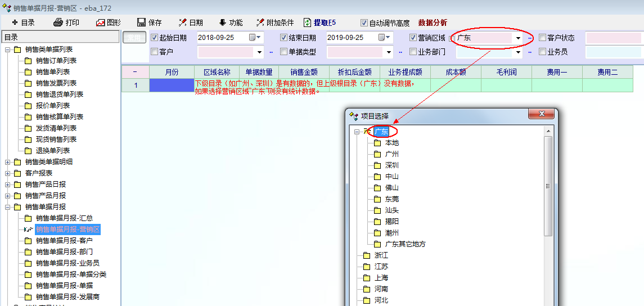This screenshot has height=306, width=644.
Task: Click the 保存 floppy disk icon
Action: coord(142,22)
